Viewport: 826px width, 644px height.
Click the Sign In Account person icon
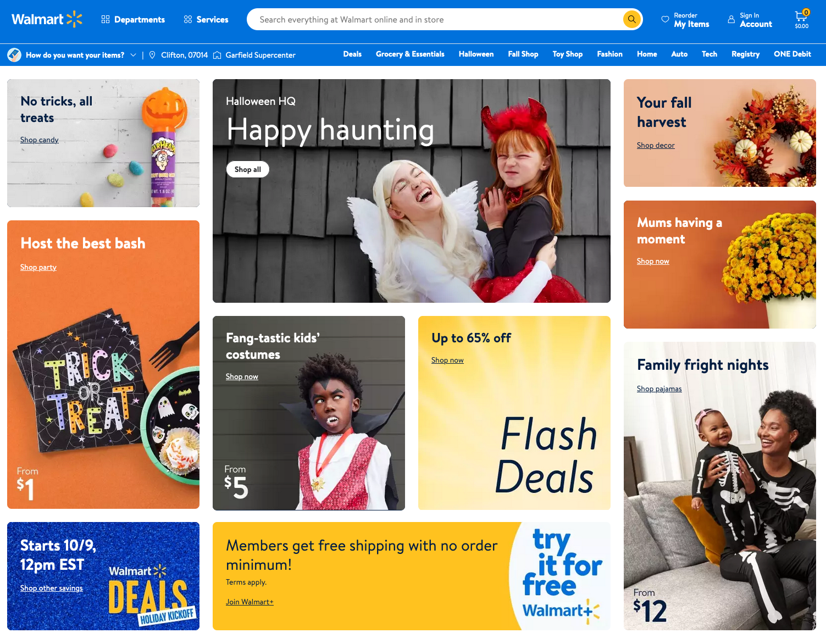[x=731, y=19]
